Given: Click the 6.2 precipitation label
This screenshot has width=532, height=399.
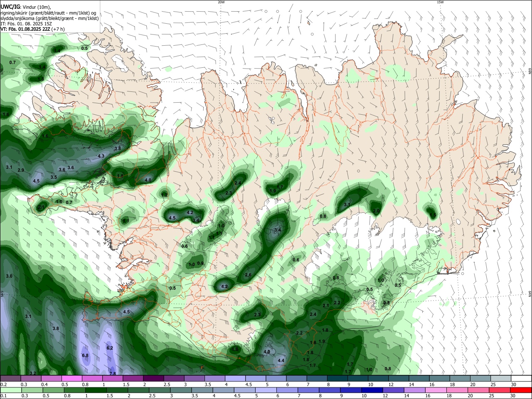Looking at the screenshot, I should pyautogui.click(x=110, y=348).
